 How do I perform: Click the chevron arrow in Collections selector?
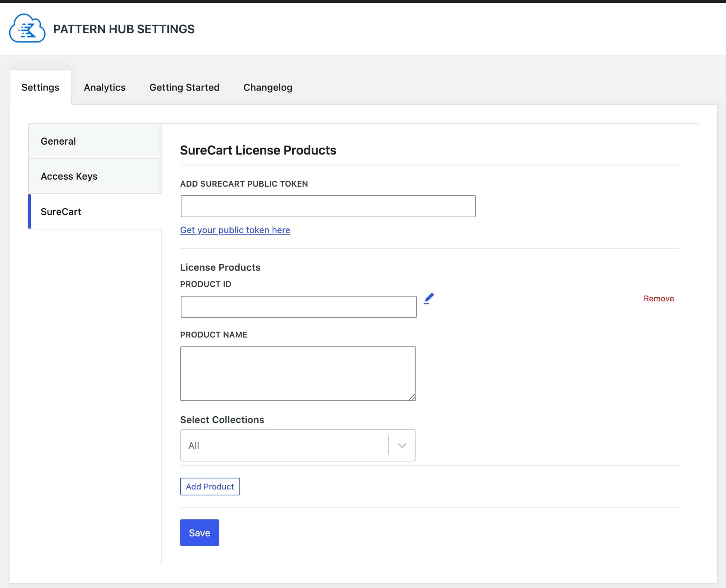pyautogui.click(x=402, y=446)
